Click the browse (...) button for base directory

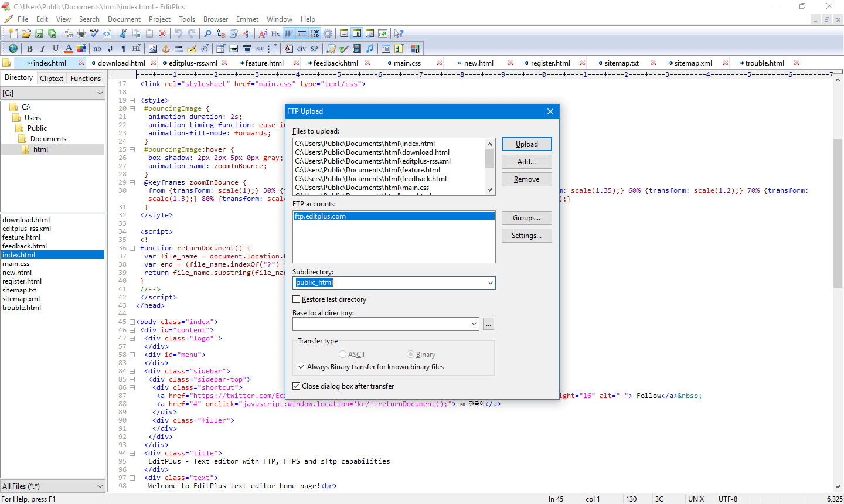(x=488, y=324)
